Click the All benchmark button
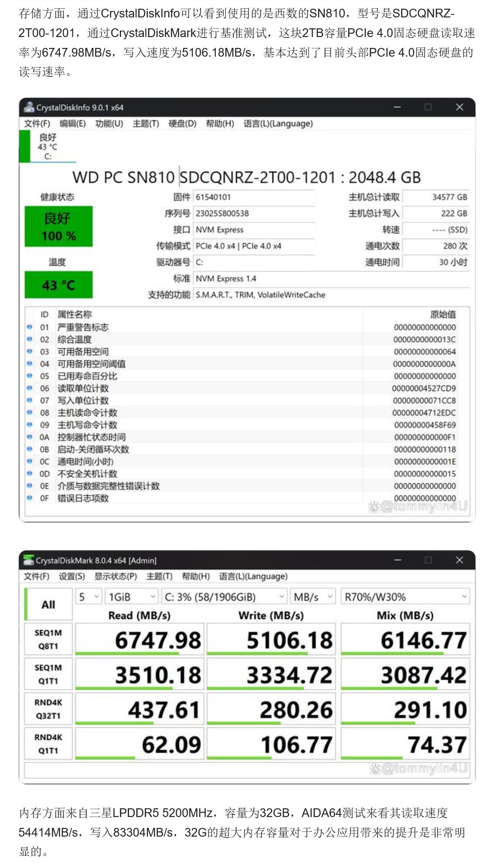The height and width of the screenshot is (868, 493). tap(48, 604)
